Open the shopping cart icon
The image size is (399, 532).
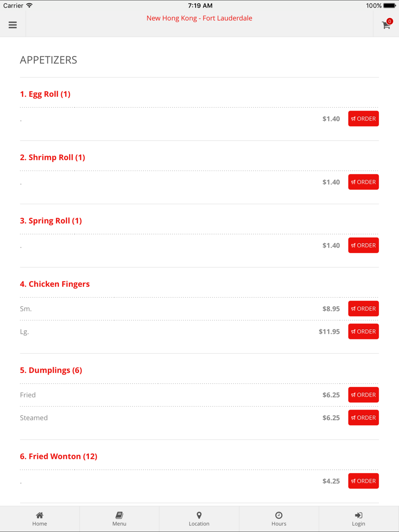pyautogui.click(x=386, y=25)
